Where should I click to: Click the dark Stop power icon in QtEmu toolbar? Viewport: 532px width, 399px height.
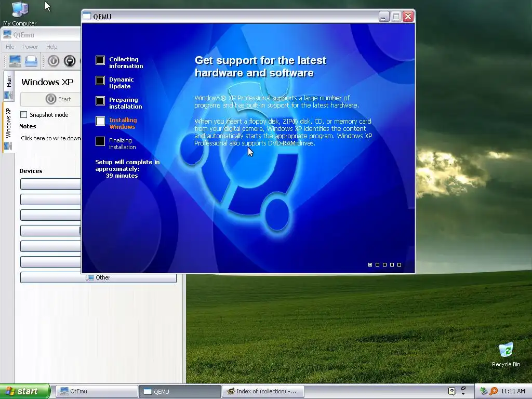pyautogui.click(x=70, y=61)
